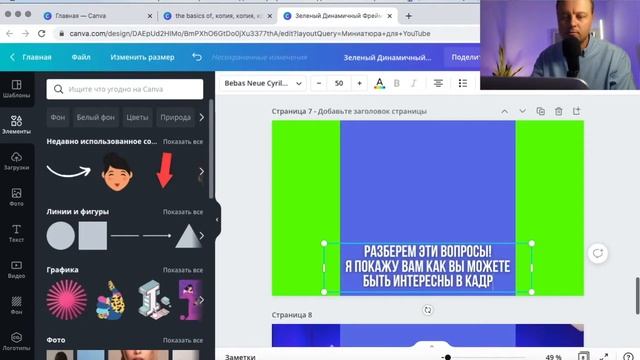
Task: Click the browser address bar URL
Action: point(250,33)
